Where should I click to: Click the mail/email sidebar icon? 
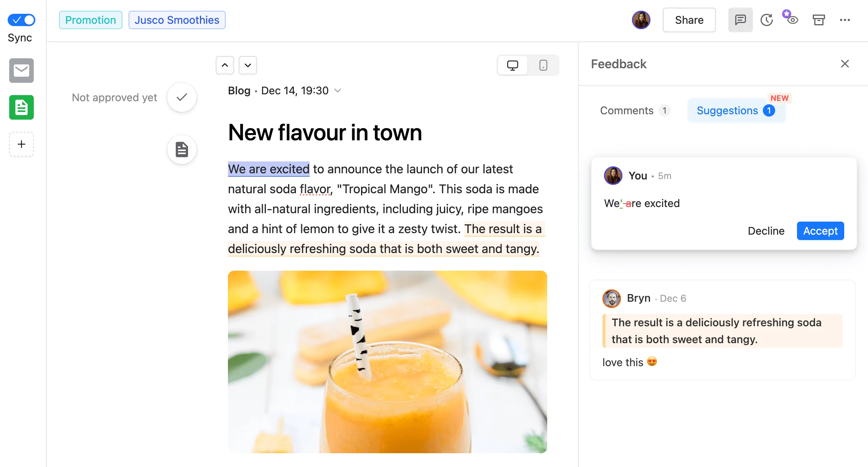click(x=21, y=71)
